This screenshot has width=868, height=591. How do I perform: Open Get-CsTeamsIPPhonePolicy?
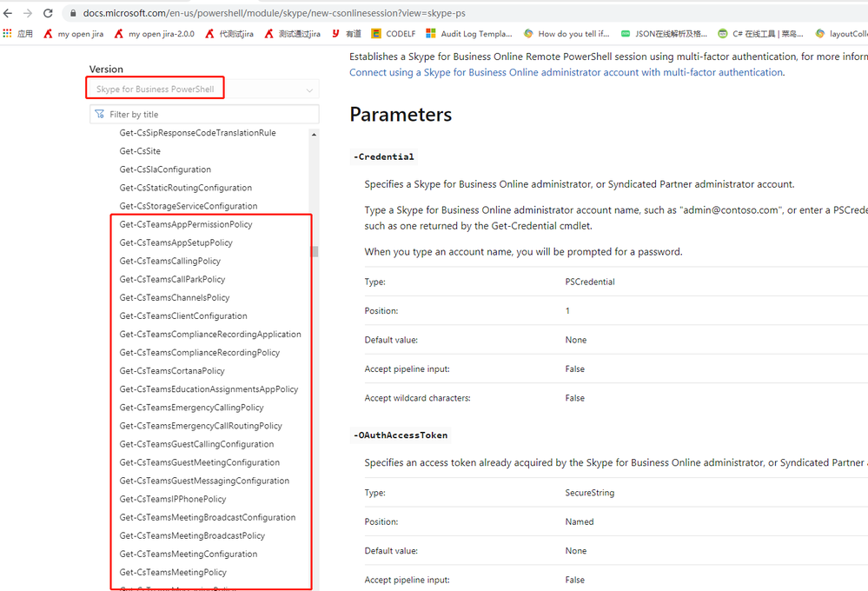click(173, 499)
